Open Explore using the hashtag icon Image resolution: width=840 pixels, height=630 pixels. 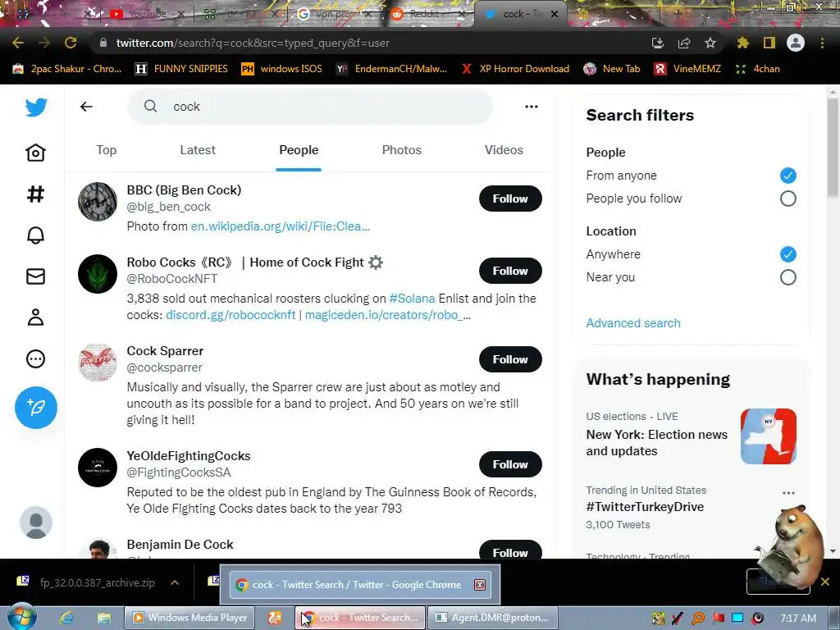[x=36, y=194]
